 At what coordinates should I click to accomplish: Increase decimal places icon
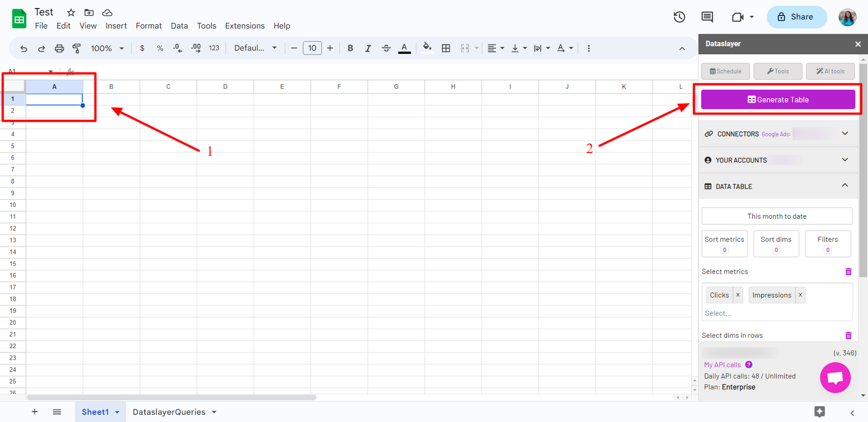tap(196, 48)
